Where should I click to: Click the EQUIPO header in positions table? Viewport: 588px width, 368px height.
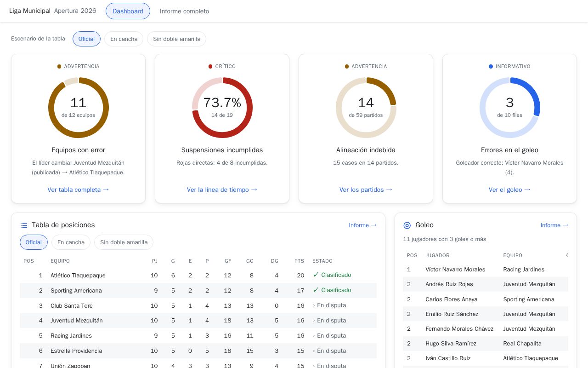(x=60, y=261)
